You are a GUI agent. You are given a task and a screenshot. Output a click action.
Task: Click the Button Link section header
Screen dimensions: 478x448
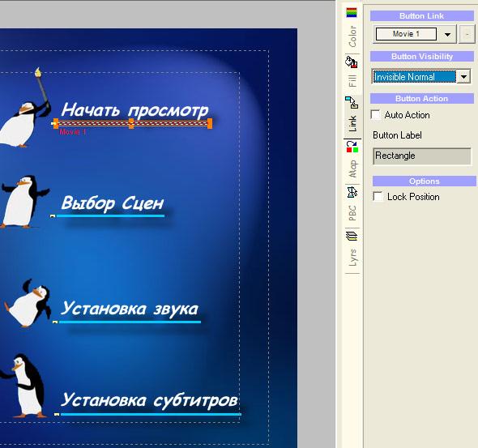[421, 16]
